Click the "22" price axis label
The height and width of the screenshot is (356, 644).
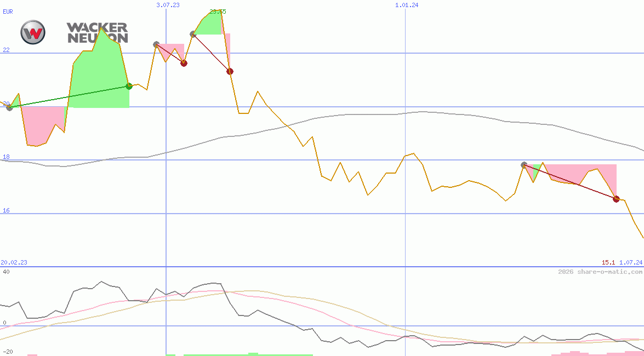pos(4,51)
